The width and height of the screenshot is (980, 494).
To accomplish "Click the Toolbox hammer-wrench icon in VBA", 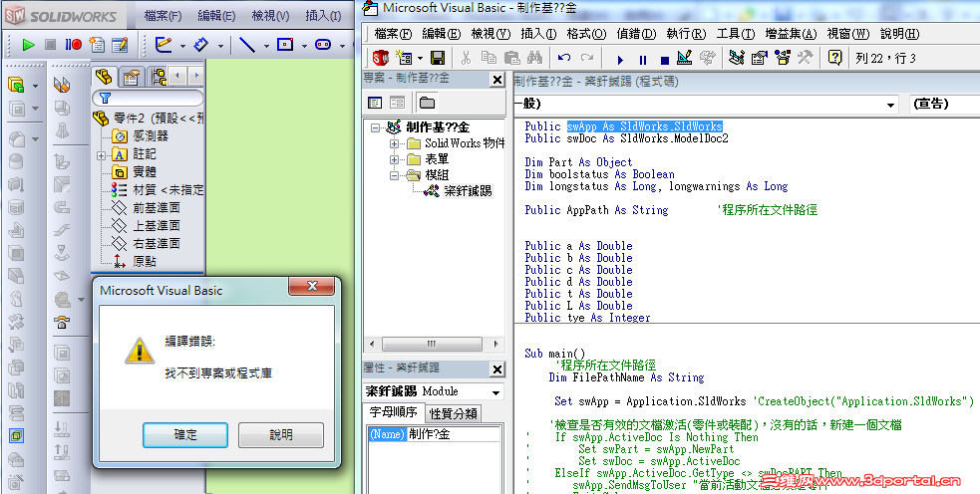I will (805, 58).
